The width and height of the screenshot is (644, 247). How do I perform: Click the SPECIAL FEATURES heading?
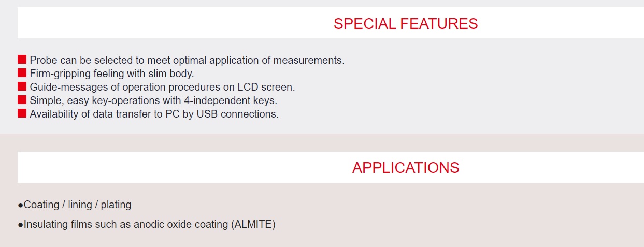tap(406, 24)
